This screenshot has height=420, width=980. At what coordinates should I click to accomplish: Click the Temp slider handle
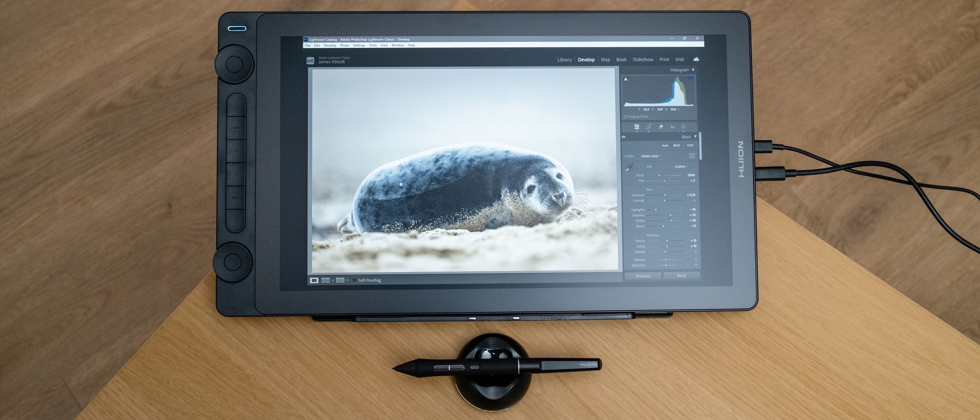659,175
